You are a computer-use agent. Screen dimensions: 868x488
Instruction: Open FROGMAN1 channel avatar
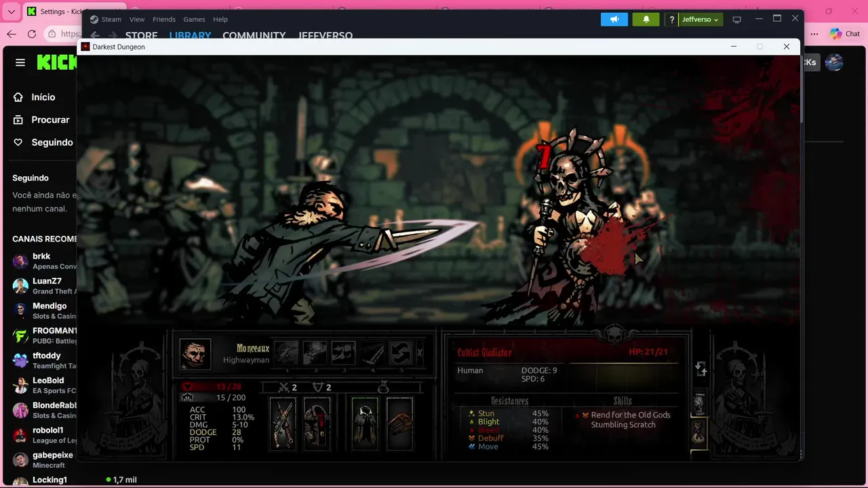[20, 335]
